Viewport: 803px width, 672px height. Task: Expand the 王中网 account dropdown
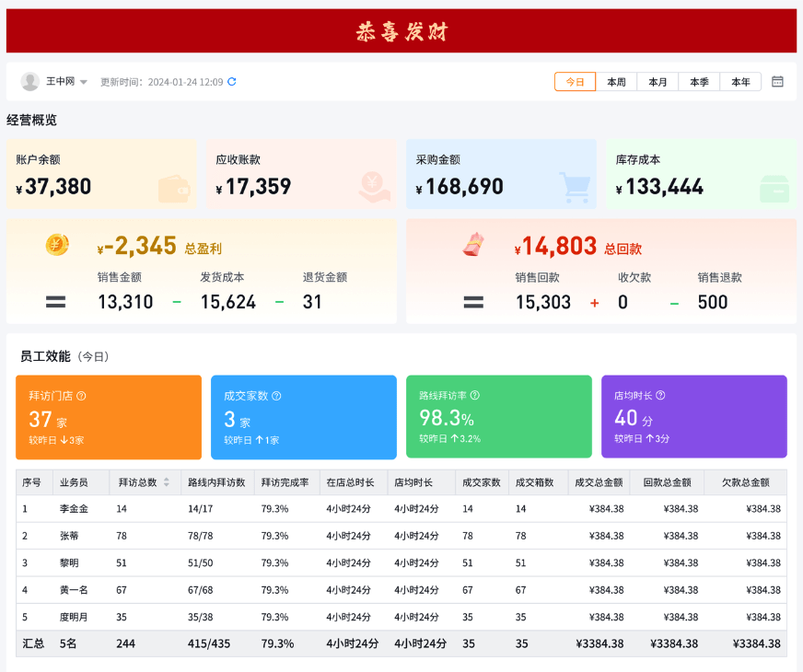84,83
